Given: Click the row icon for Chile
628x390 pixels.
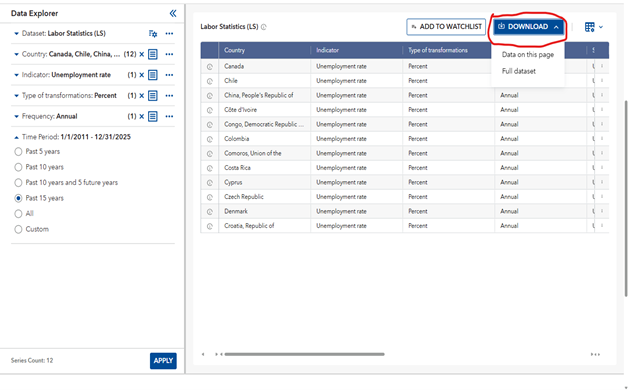Looking at the screenshot, I should pyautogui.click(x=209, y=81).
